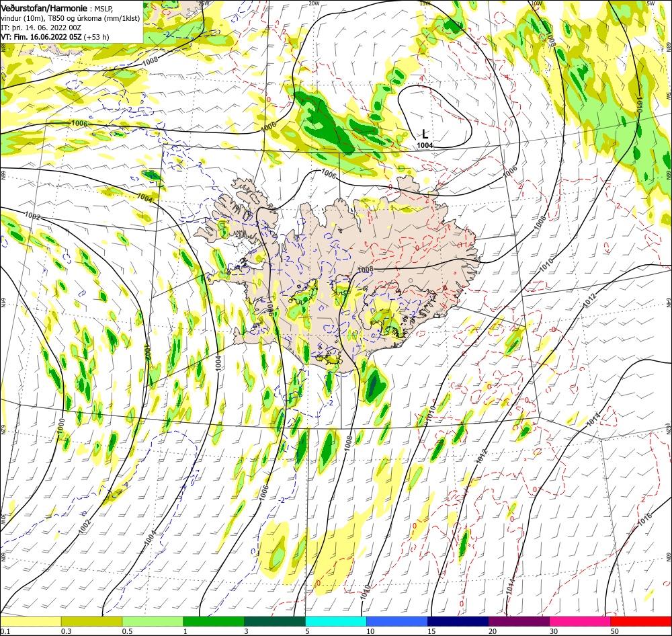The image size is (672, 636).
Task: Click the '10W' longitude label at top
Action: point(536,3)
